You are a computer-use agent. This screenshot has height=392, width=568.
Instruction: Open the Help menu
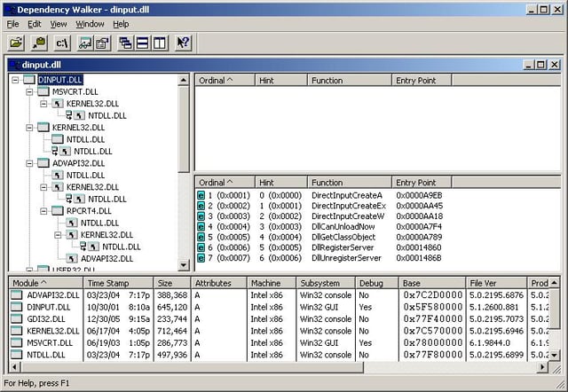pos(121,24)
